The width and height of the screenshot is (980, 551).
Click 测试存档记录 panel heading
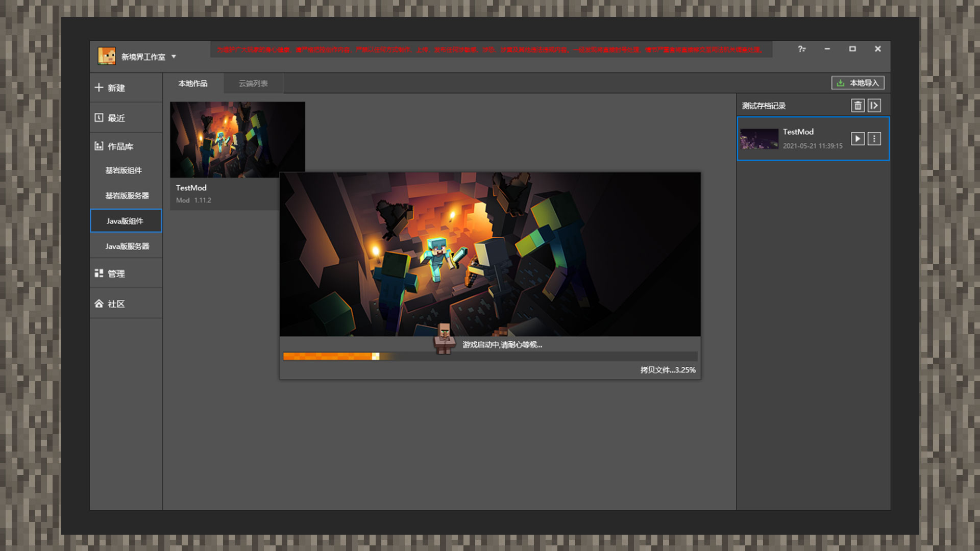(x=764, y=106)
